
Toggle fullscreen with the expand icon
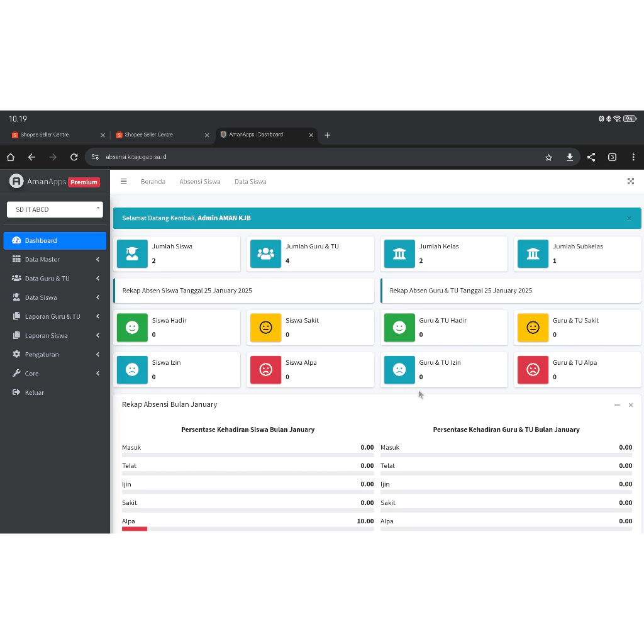[631, 181]
